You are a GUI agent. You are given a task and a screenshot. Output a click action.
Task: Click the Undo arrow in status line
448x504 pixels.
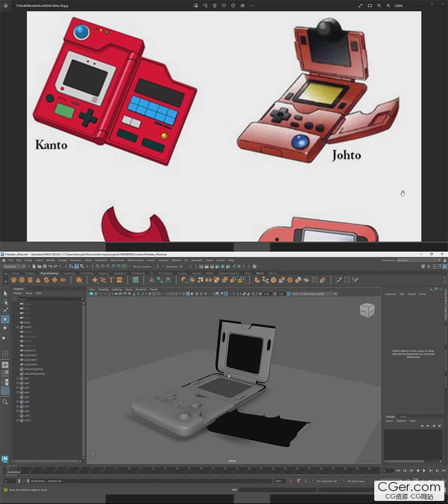[50, 266]
